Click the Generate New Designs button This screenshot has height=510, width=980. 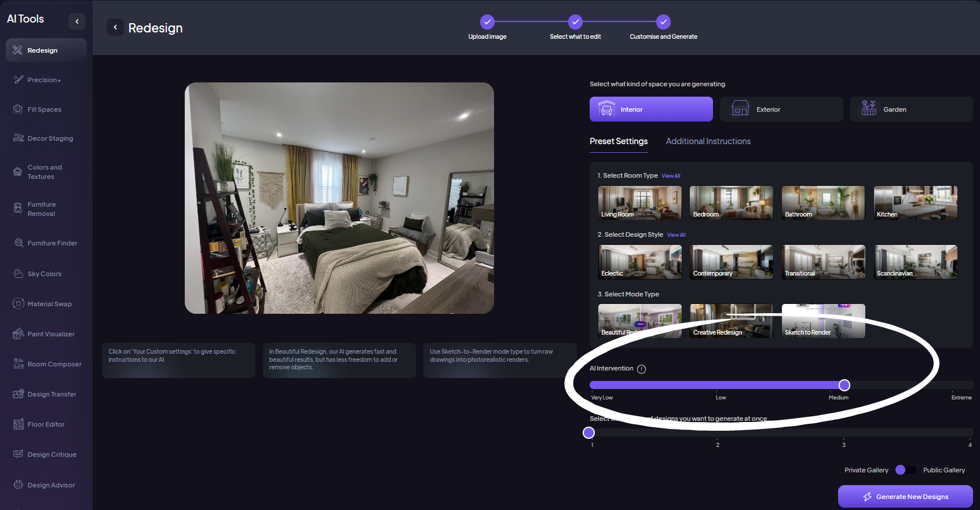[905, 497]
